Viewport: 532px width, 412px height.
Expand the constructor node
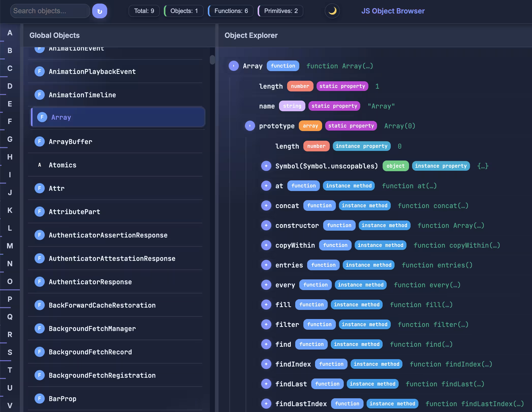pos(266,225)
